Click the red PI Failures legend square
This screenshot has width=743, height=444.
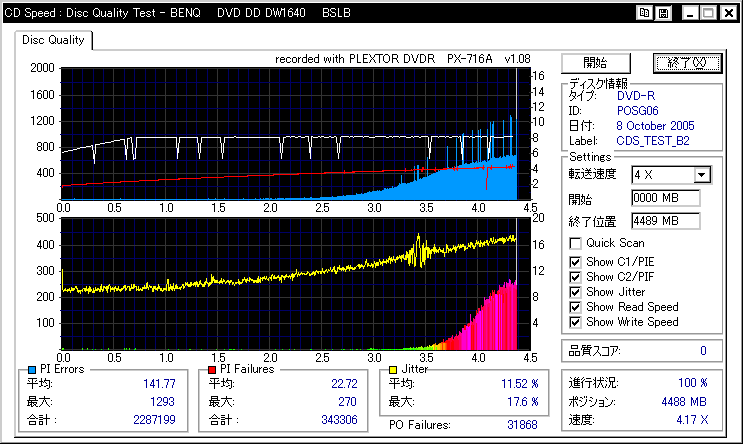tap(214, 370)
